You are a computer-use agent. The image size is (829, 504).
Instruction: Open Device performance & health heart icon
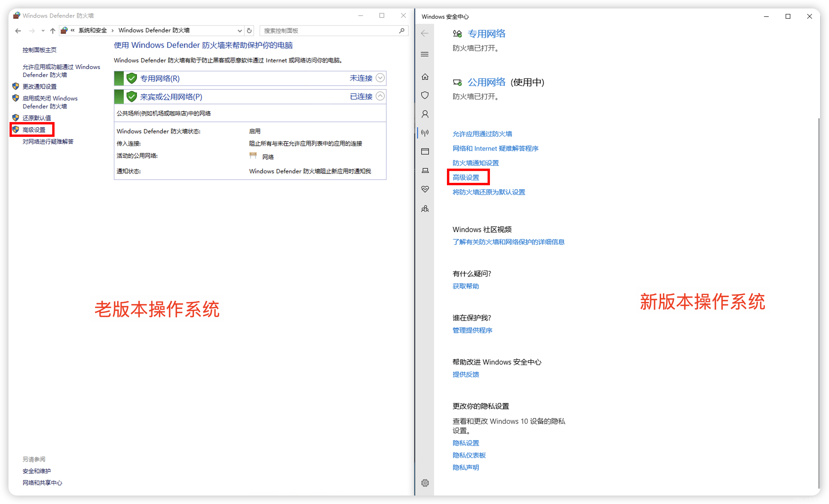[x=425, y=189]
